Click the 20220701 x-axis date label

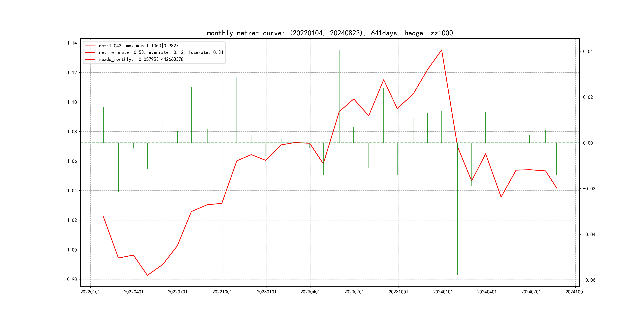coord(177,292)
